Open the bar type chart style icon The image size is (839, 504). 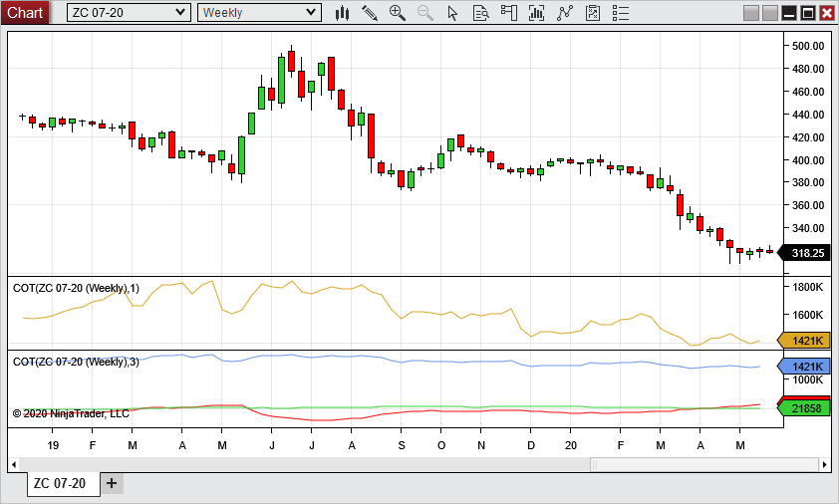342,13
